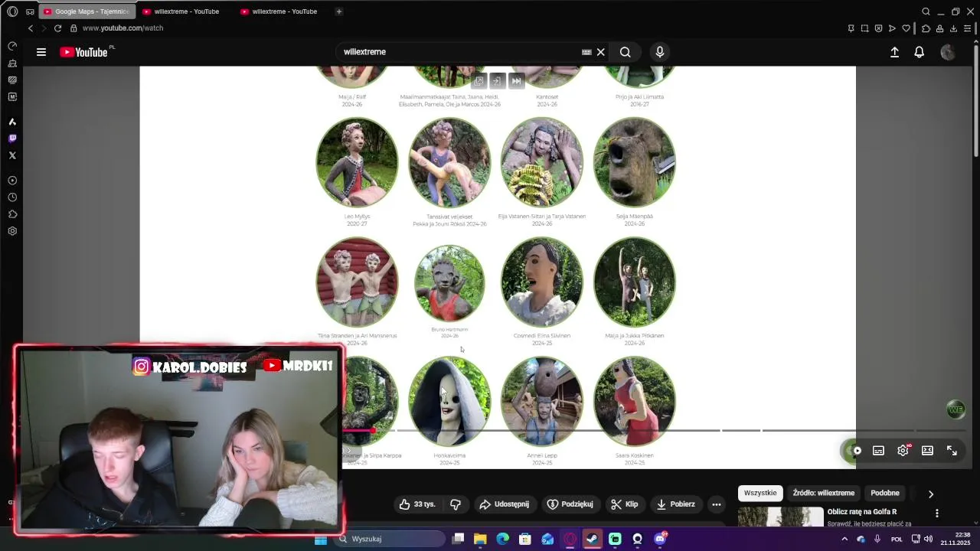Go back in browser history
980x551 pixels.
(x=31, y=28)
